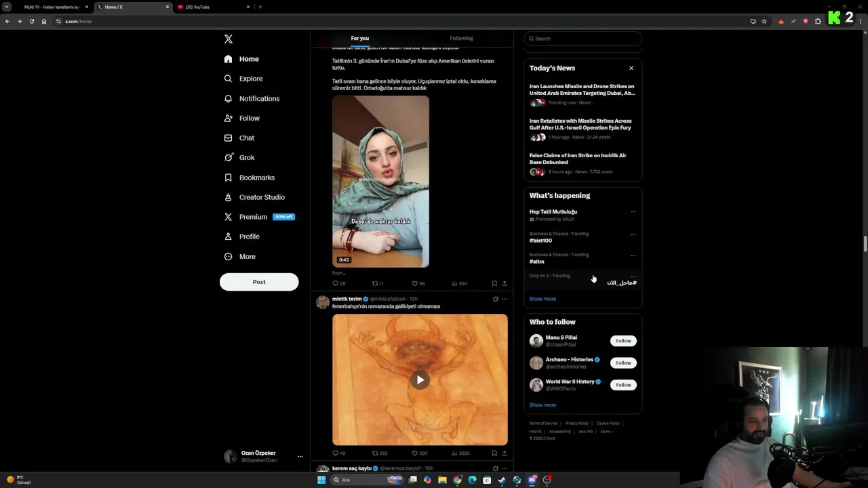Switch to the For you tab

click(x=360, y=39)
